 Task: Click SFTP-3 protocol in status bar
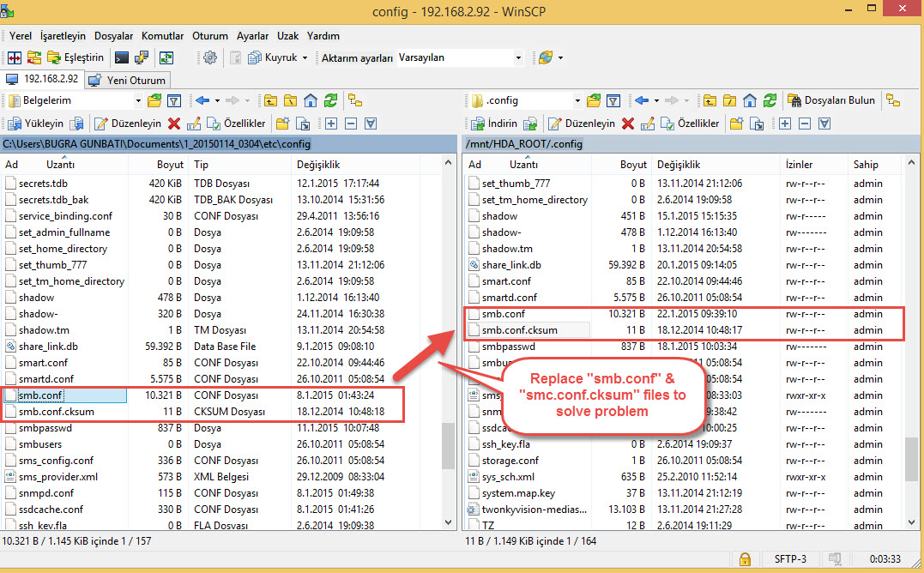click(790, 558)
